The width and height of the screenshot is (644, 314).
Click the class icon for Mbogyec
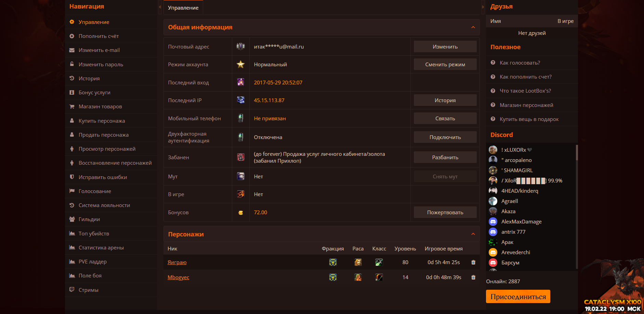click(x=379, y=277)
